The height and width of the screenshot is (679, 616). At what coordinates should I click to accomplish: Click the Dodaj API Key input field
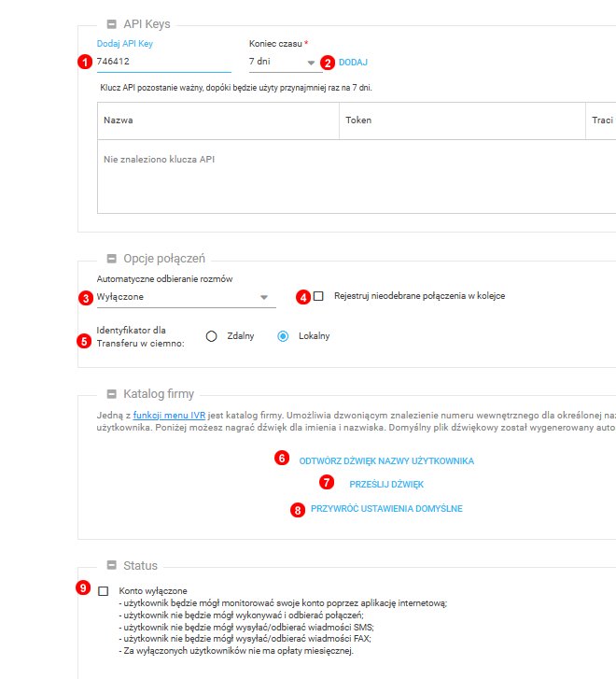pyautogui.click(x=163, y=62)
